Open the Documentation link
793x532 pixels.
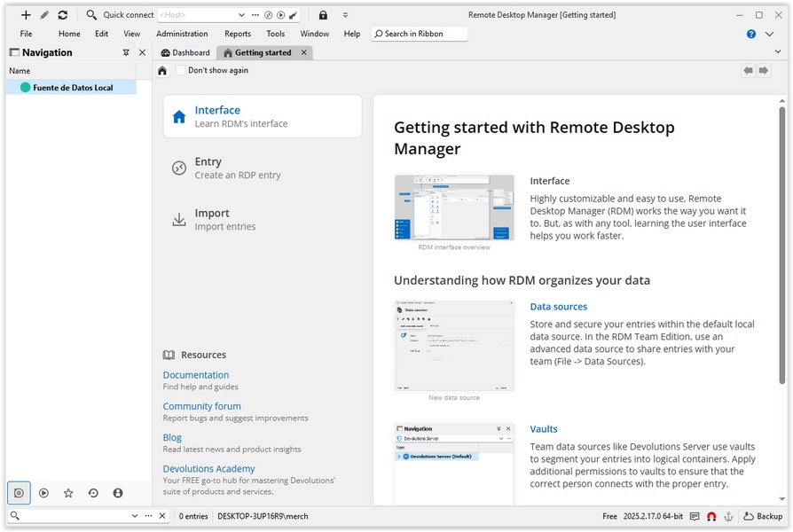[x=196, y=375]
